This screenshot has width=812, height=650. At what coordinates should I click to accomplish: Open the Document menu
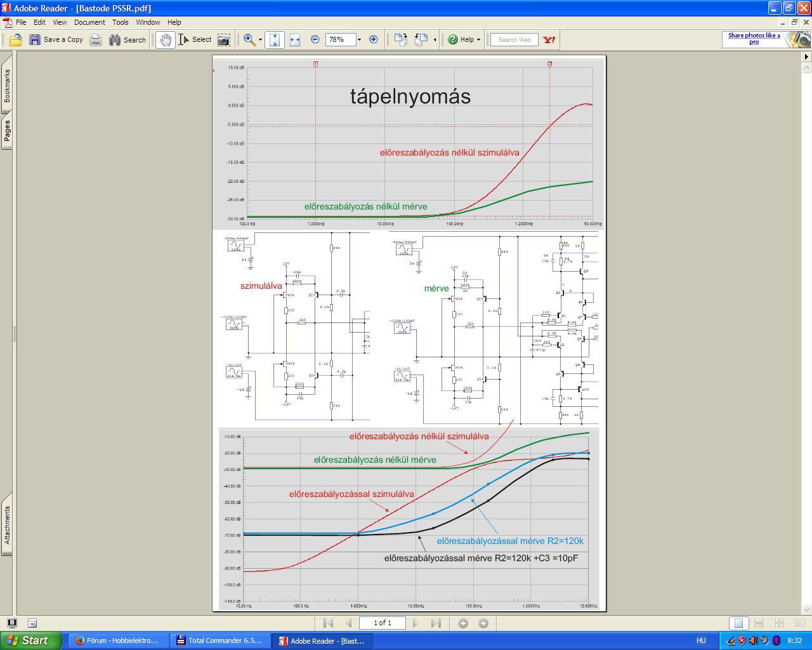point(89,22)
